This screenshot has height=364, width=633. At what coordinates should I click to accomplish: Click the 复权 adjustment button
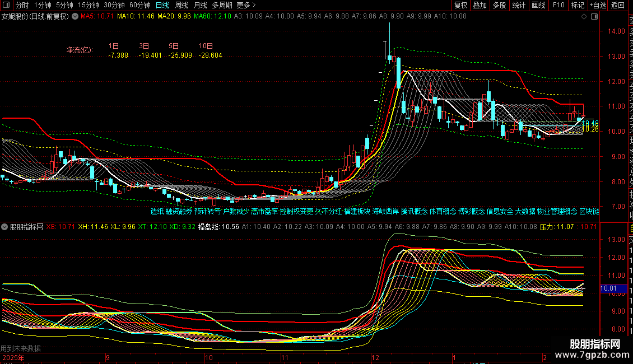pyautogui.click(x=460, y=5)
